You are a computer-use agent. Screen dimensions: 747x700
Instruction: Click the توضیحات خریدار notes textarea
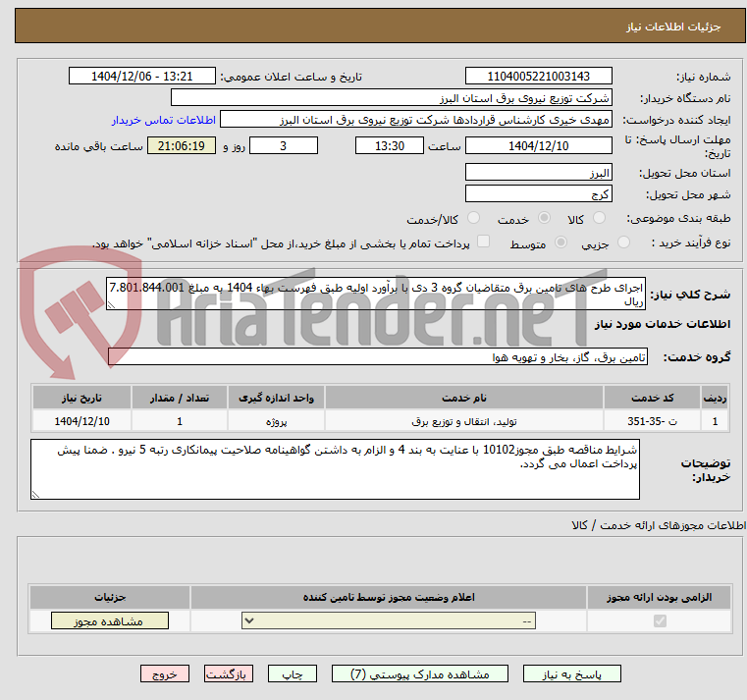point(335,470)
